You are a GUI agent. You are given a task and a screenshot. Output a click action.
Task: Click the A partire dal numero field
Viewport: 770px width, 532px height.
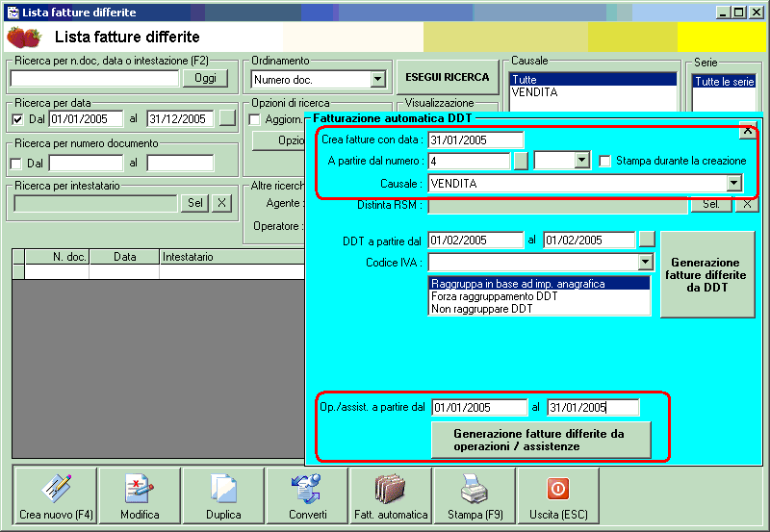469,161
